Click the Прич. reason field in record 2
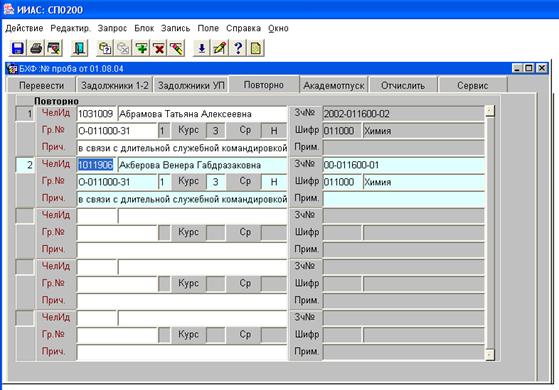The image size is (559, 390). (x=182, y=199)
